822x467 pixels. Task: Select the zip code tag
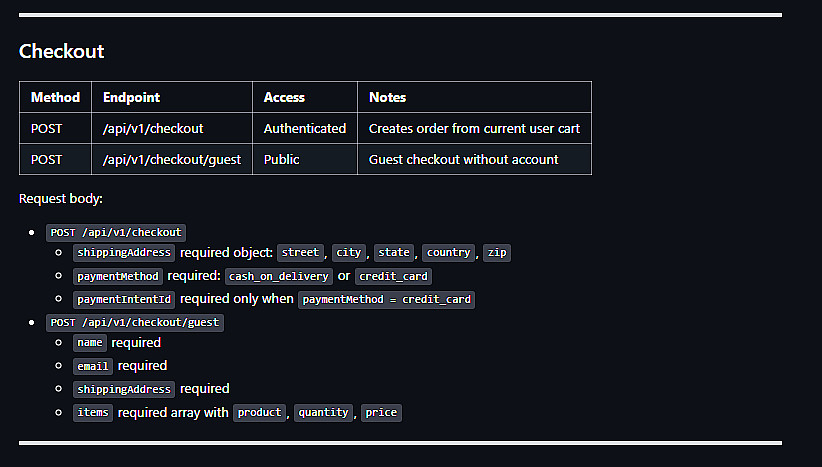click(x=498, y=253)
